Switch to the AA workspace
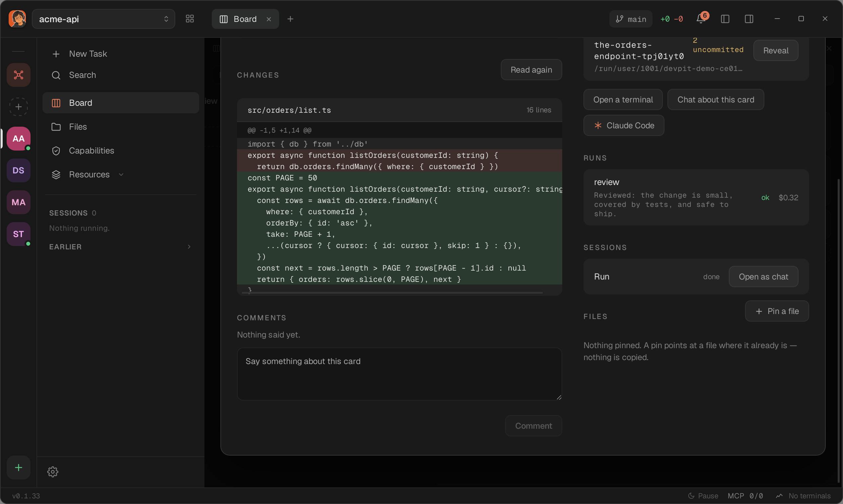 [x=19, y=139]
